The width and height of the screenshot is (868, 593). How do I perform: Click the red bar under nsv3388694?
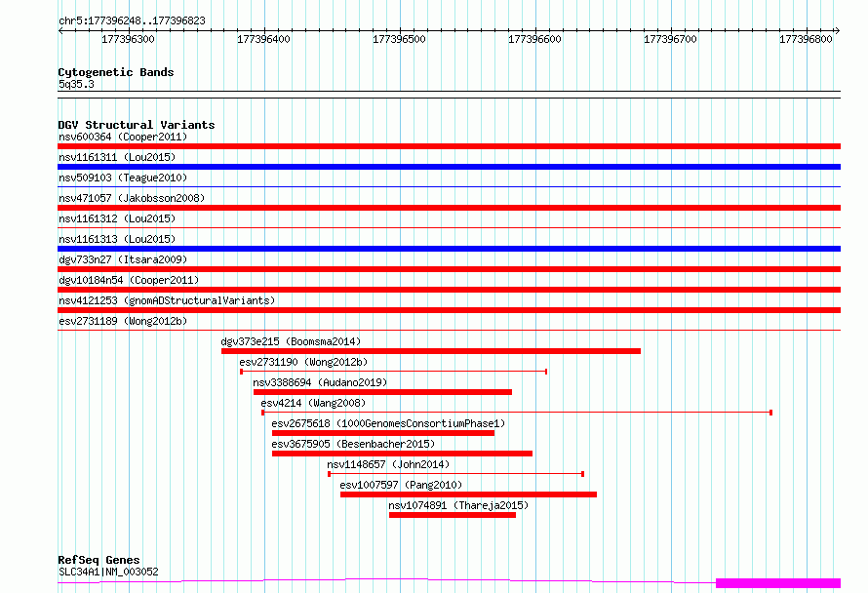[382, 392]
